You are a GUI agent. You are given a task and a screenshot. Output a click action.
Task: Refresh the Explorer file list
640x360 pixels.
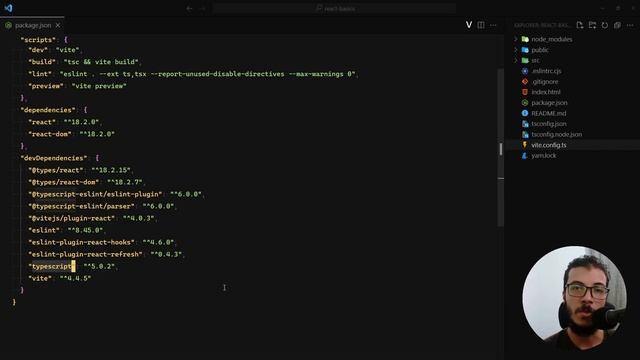605,25
